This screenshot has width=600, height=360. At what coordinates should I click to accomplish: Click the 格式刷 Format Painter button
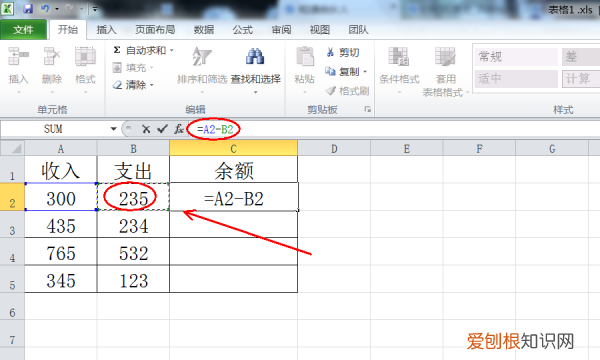point(347,91)
